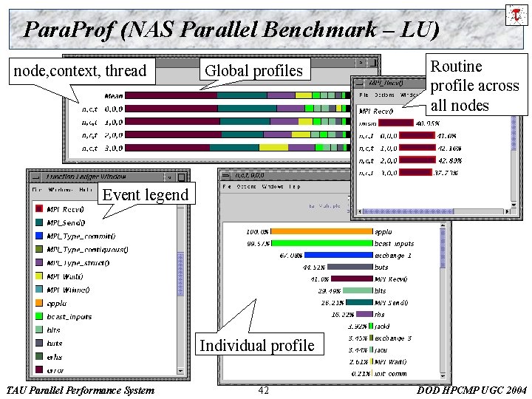Image resolution: width=532 pixels, height=399 pixels.
Task: Click the MPI_Wait() yellow swatch
Action: [39, 276]
